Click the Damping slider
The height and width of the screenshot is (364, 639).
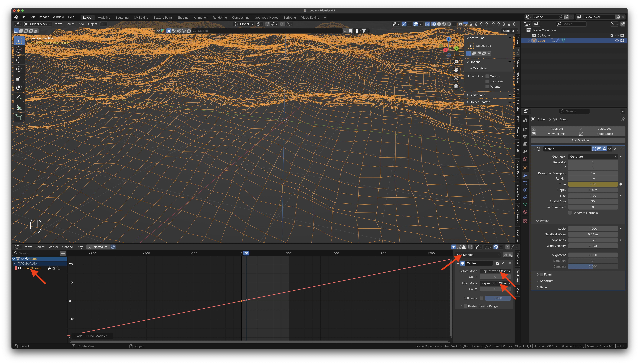(593, 267)
